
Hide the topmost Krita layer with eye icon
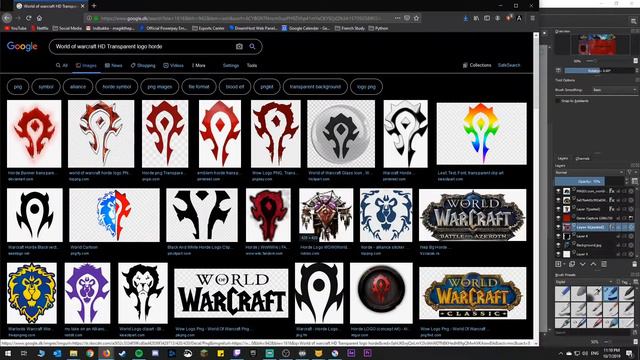tap(558, 191)
